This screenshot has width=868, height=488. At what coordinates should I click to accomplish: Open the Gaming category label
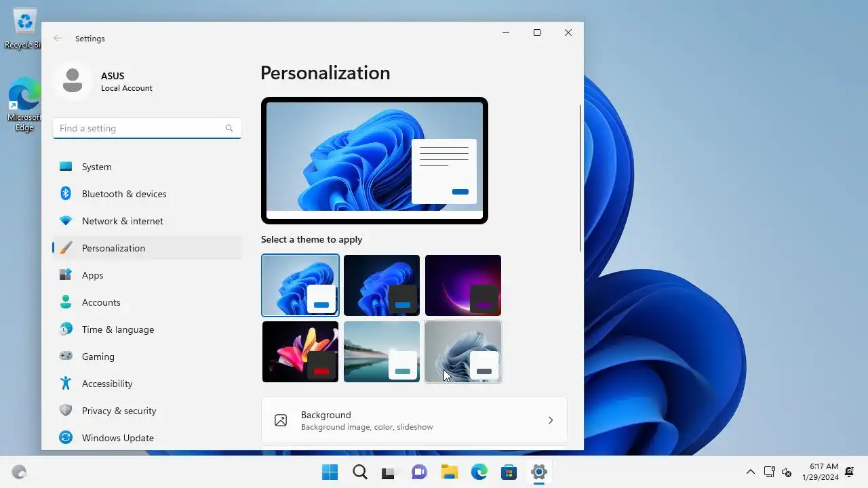tap(98, 357)
